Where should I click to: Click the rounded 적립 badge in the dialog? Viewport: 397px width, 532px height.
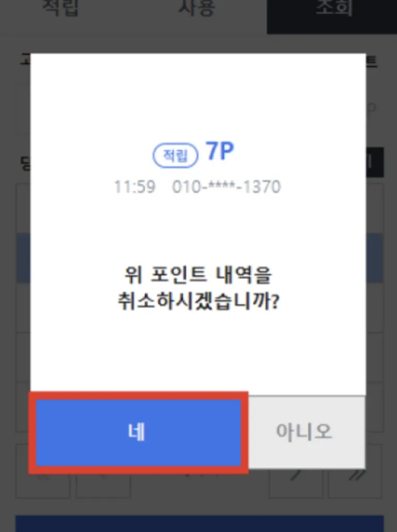[x=175, y=156]
